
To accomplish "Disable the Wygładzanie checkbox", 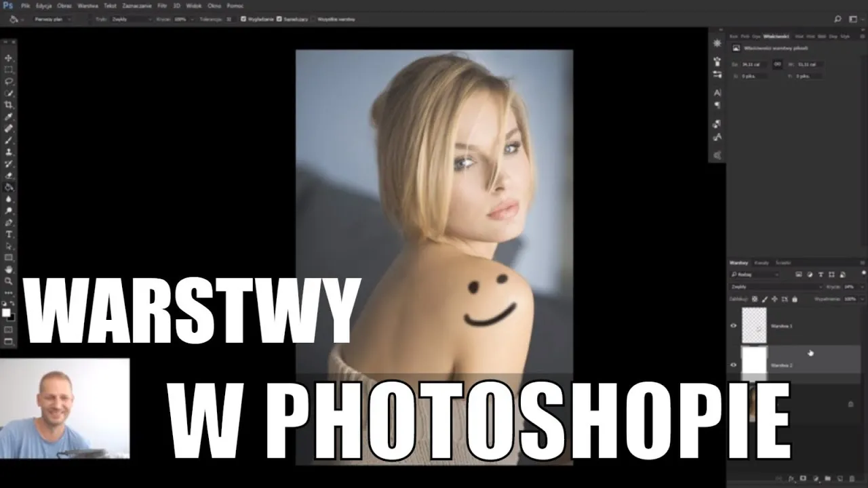I will tap(242, 19).
